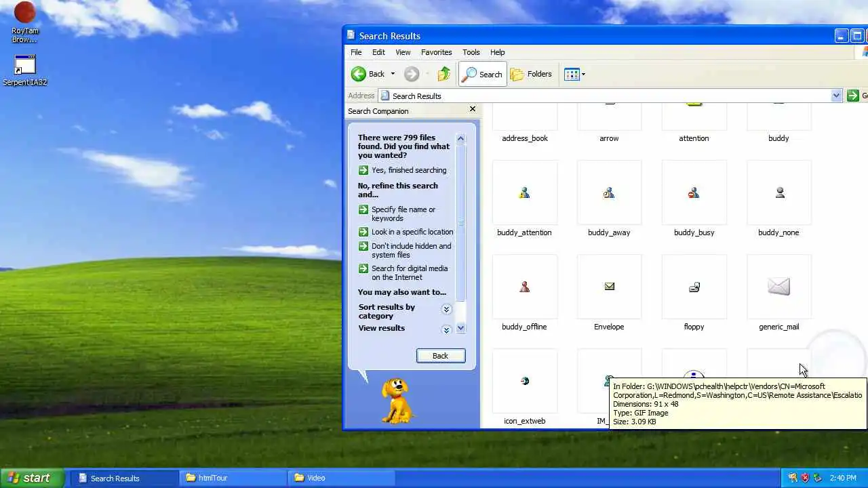Image resolution: width=868 pixels, height=488 pixels.
Task: Select the SerpentIA32 desktop shortcut
Action: tap(25, 70)
